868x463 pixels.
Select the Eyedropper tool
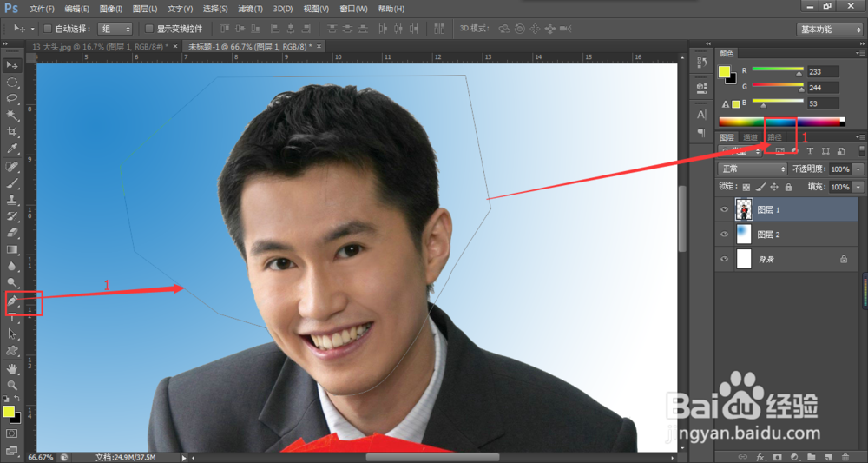12,149
